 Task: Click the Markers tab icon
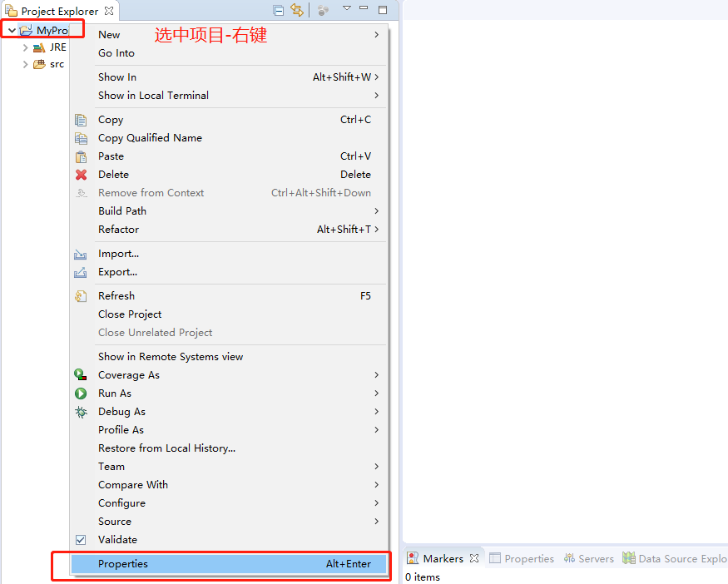click(x=413, y=557)
